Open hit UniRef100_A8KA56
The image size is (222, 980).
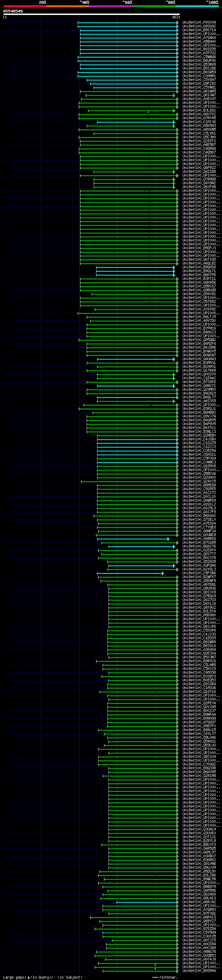tap(199, 282)
